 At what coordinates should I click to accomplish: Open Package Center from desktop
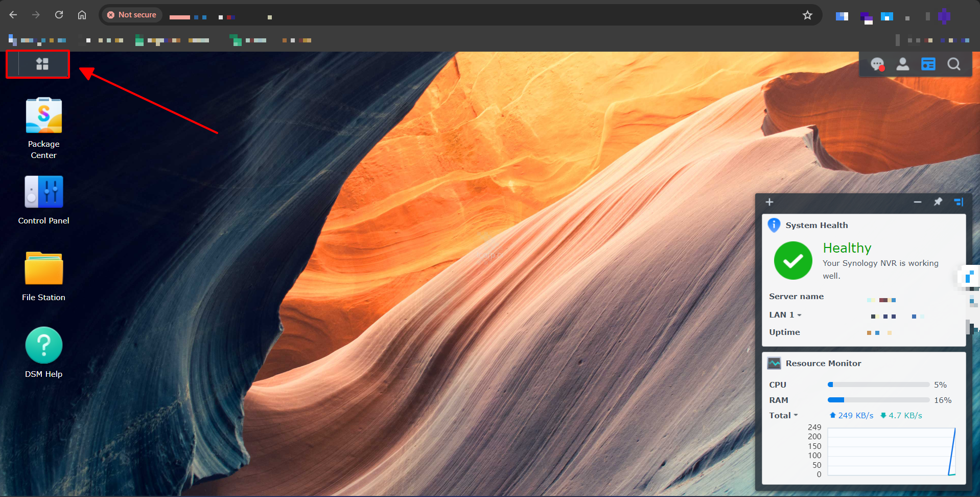44,116
